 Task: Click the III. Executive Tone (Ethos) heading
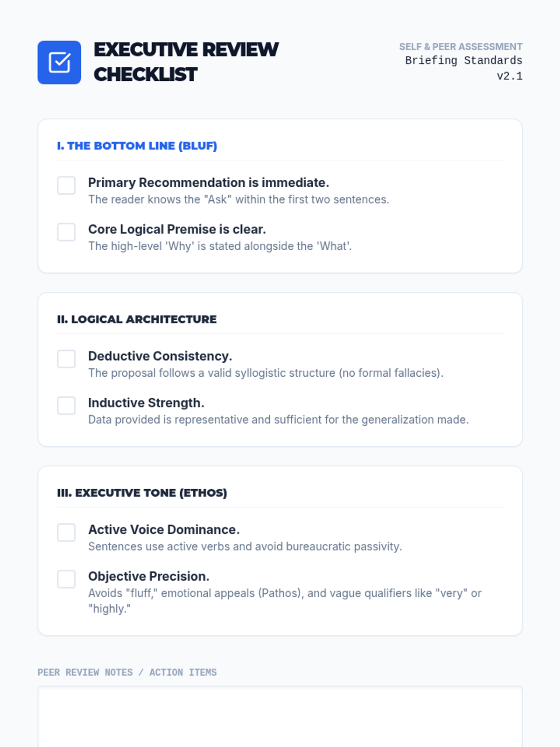click(142, 493)
